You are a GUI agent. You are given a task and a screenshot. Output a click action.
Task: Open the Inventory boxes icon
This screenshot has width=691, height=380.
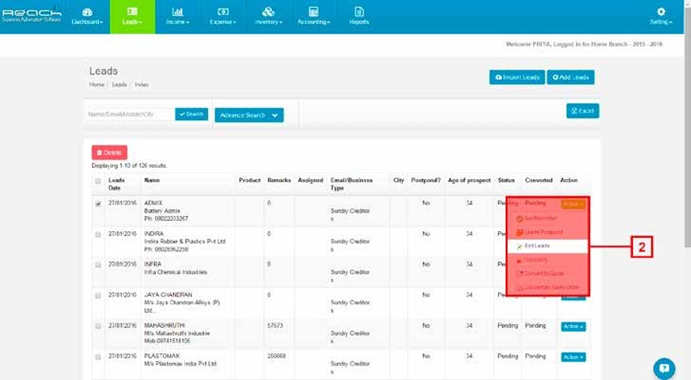tap(268, 12)
